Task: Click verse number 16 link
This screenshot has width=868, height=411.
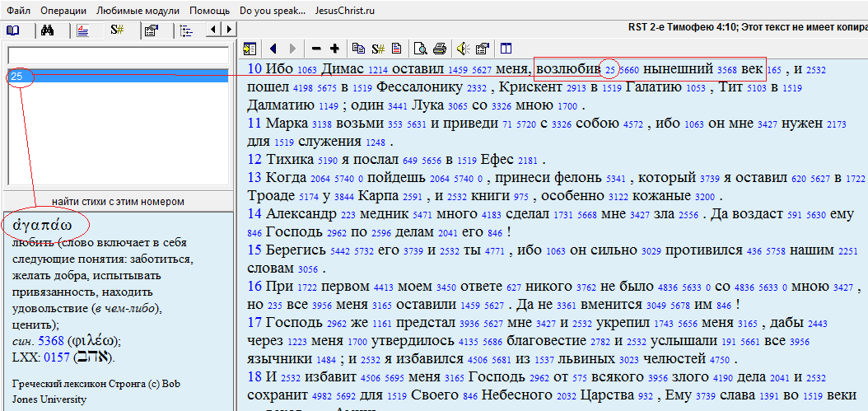Action: 254,287
